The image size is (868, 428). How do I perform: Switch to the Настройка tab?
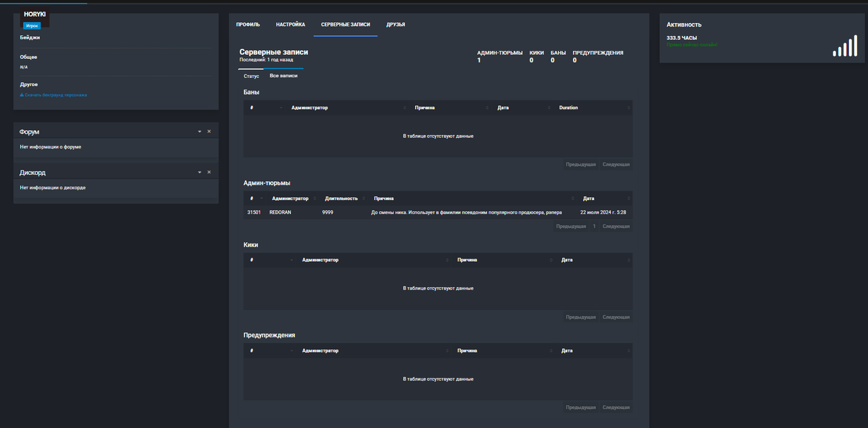coord(290,24)
